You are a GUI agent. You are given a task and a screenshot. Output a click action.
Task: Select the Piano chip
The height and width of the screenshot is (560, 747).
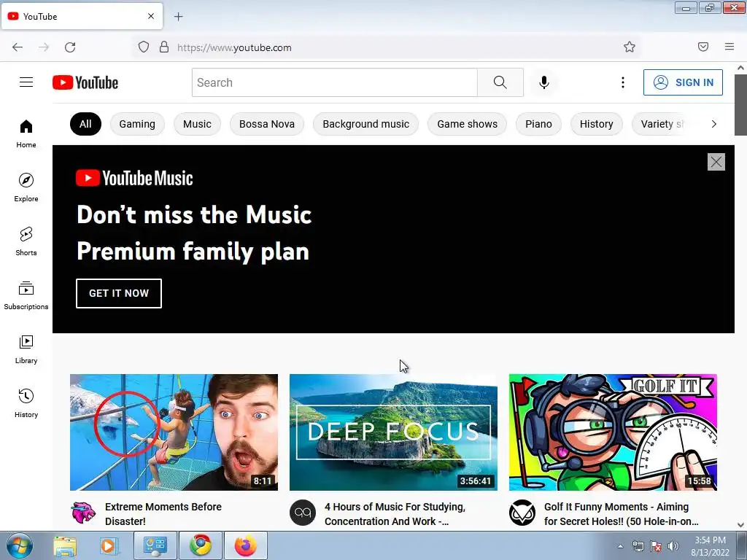tap(539, 124)
